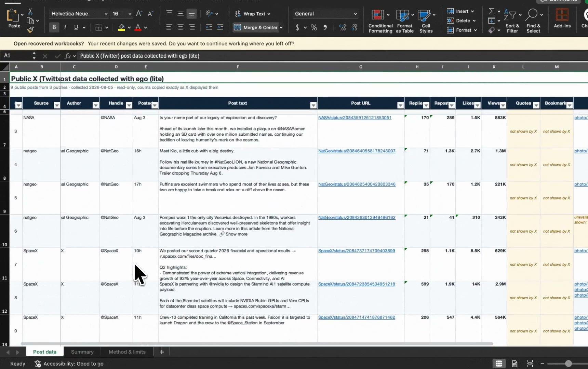The width and height of the screenshot is (588, 369).
Task: Click the formula bar text field
Action: pyautogui.click(x=333, y=56)
